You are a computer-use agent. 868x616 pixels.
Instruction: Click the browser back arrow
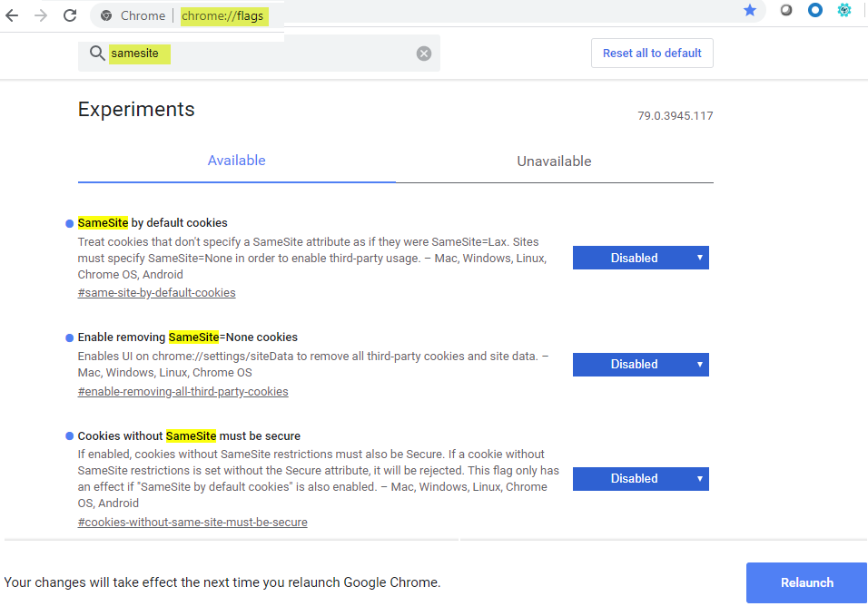(x=12, y=15)
